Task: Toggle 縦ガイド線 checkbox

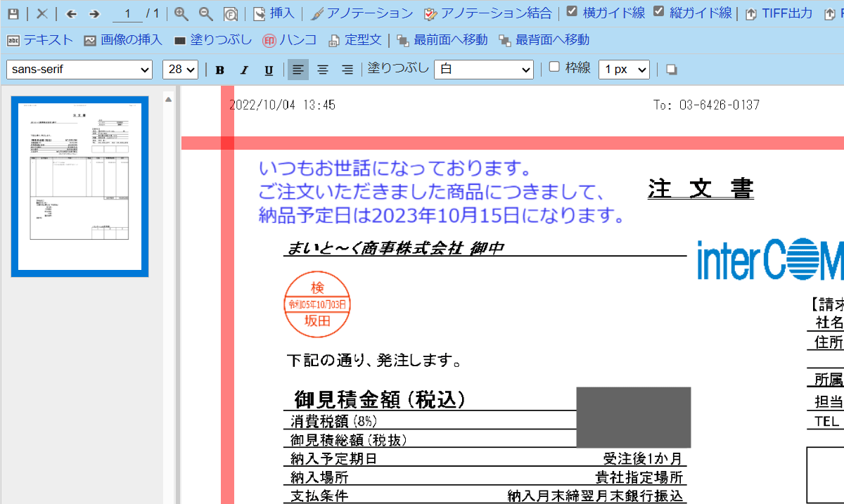Action: (x=658, y=11)
